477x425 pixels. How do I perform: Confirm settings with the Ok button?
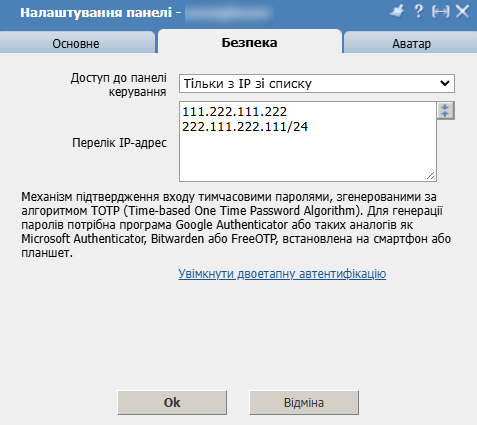click(172, 403)
